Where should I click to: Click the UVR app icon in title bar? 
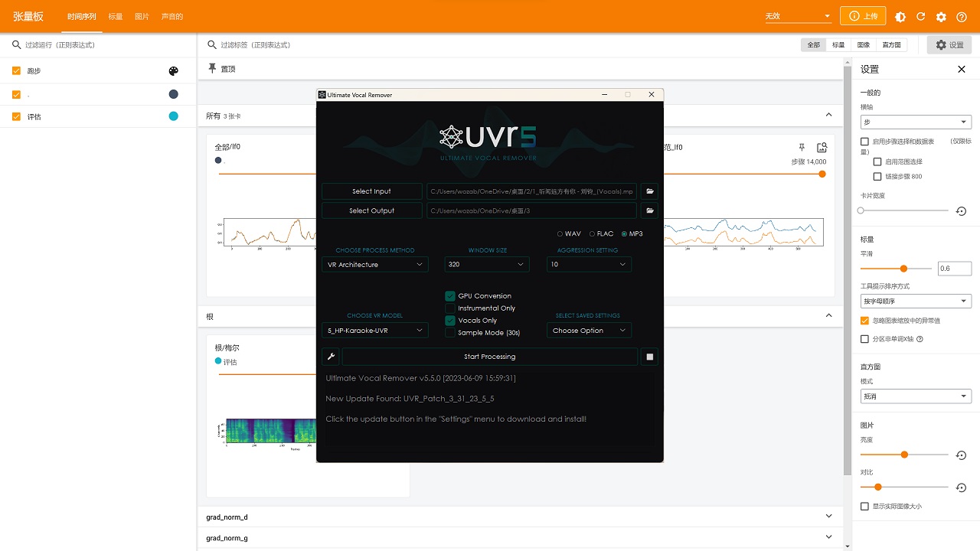322,95
